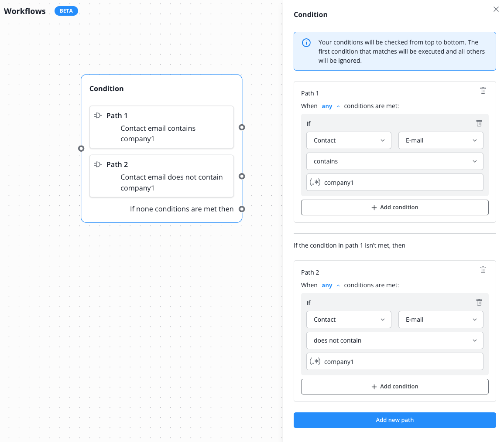Click the Path 2 output connector dot
Viewport: 504px width, 442px height.
242,176
